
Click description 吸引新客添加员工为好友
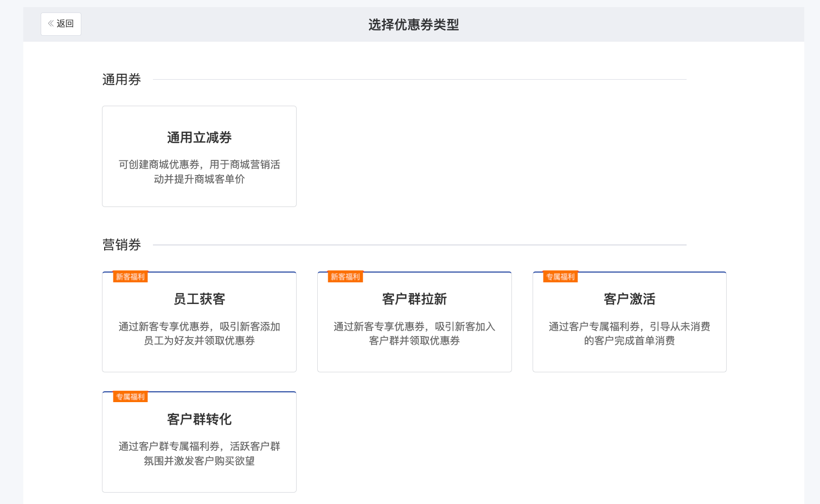pyautogui.click(x=199, y=334)
